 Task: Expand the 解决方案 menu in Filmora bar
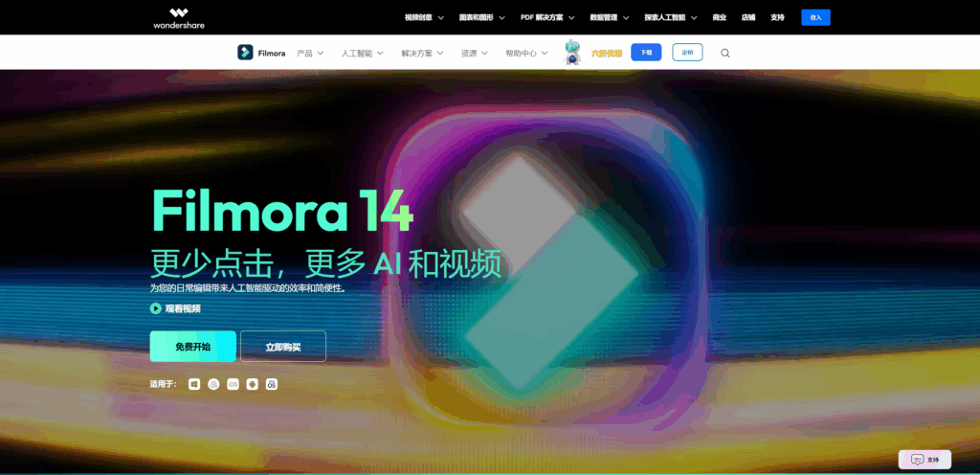422,53
